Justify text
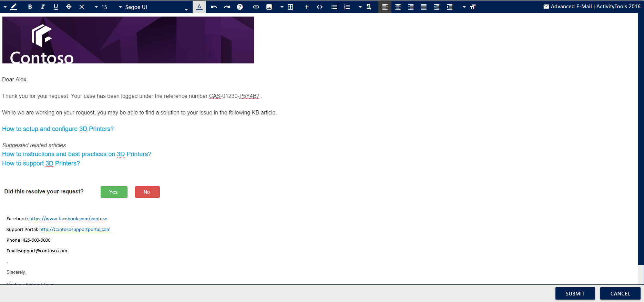Screen dimensions: 644x302 click(424, 7)
